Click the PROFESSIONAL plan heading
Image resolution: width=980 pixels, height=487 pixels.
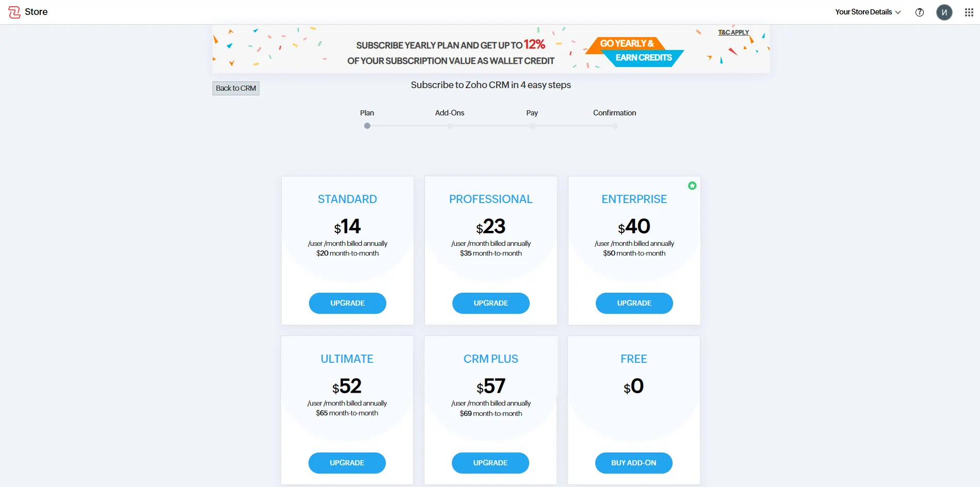coord(491,199)
